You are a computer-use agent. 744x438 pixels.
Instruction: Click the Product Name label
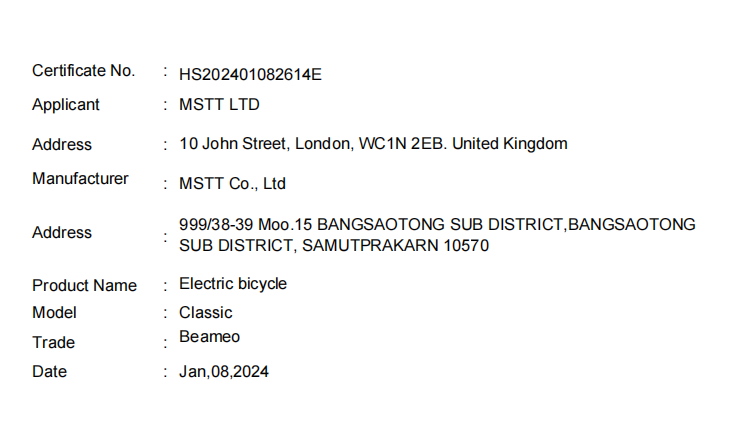(84, 286)
